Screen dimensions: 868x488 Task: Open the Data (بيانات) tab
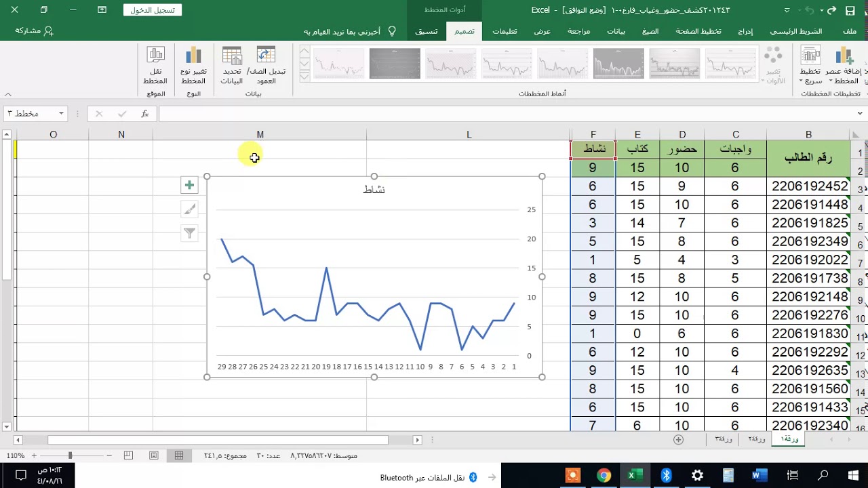pyautogui.click(x=616, y=31)
